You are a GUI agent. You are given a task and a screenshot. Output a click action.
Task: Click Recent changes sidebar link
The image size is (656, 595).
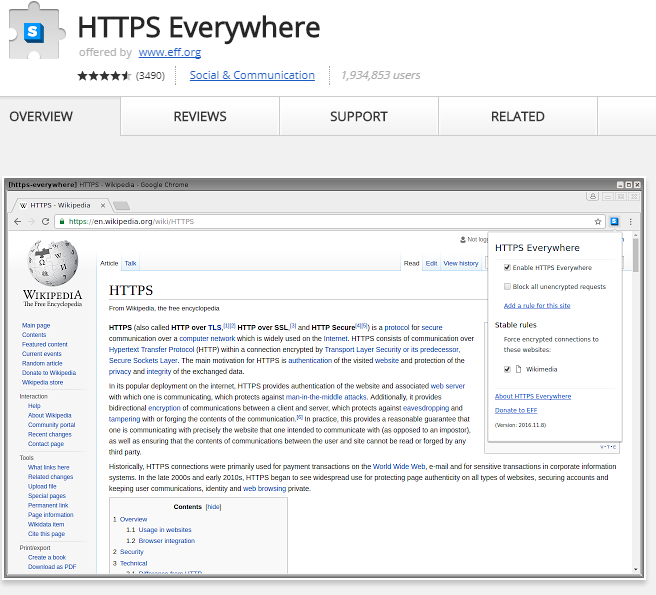coord(50,434)
